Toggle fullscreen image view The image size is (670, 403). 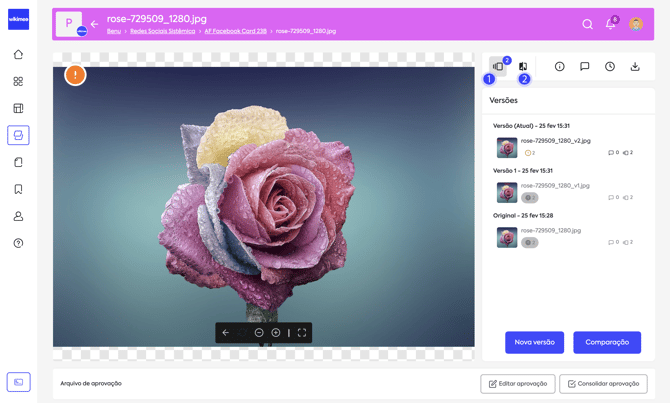(x=302, y=333)
